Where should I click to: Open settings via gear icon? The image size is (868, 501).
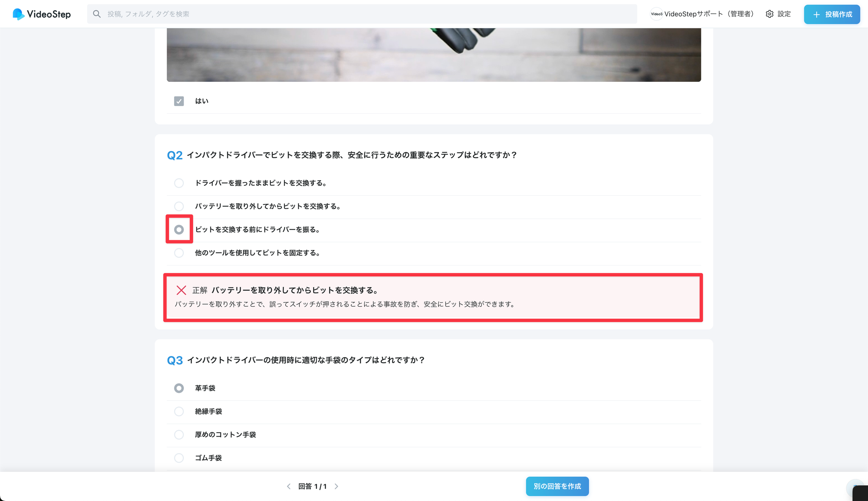[769, 14]
